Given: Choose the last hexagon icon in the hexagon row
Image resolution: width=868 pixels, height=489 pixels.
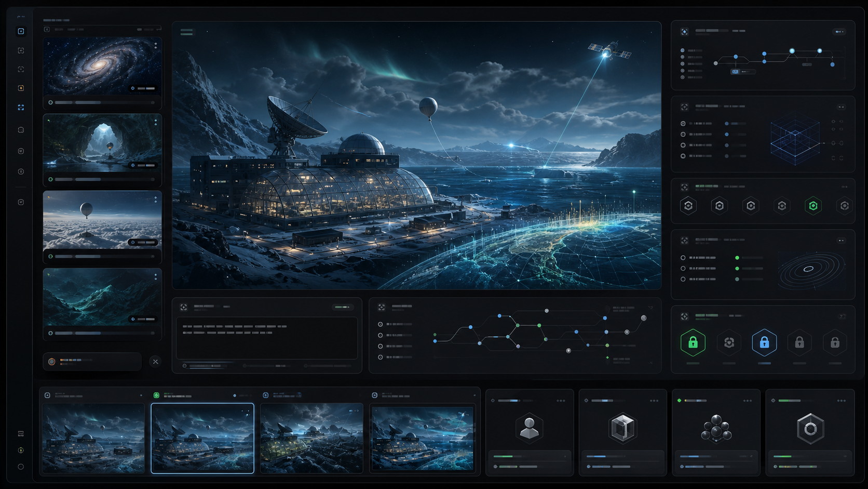Looking at the screenshot, I should point(845,206).
